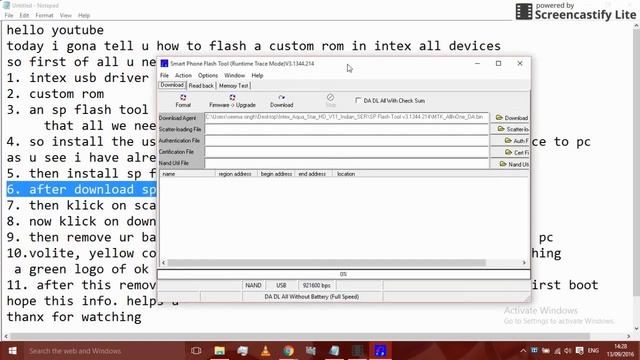
Task: Click the greyed Stop toolbar icon
Action: [x=331, y=100]
